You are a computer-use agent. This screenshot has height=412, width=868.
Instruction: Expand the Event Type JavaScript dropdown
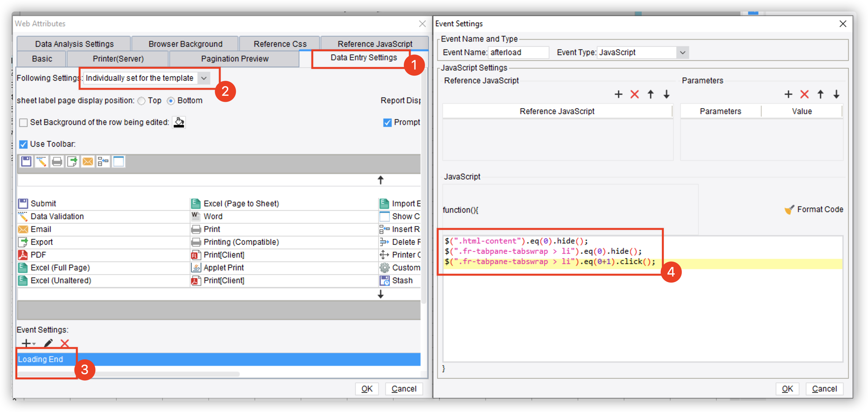(x=682, y=53)
